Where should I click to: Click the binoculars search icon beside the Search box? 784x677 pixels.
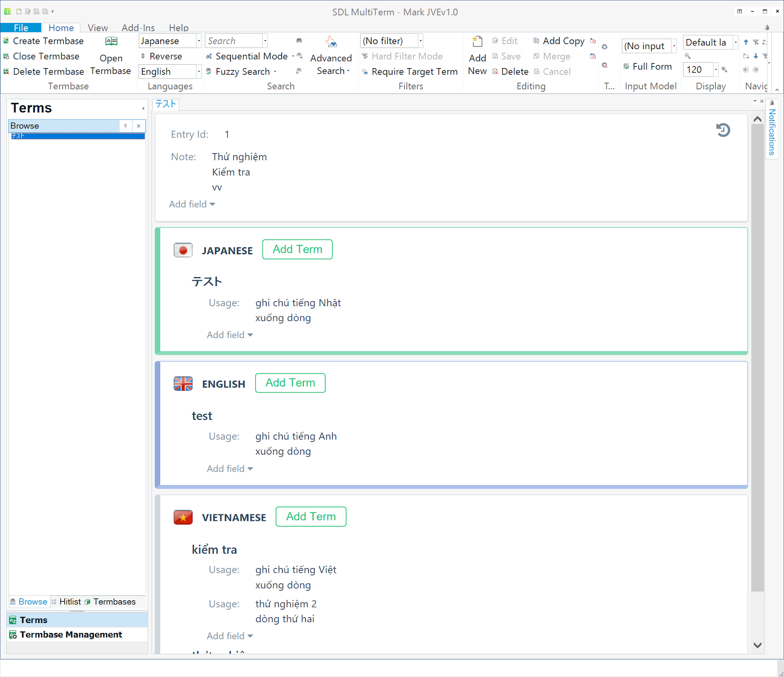coord(299,41)
